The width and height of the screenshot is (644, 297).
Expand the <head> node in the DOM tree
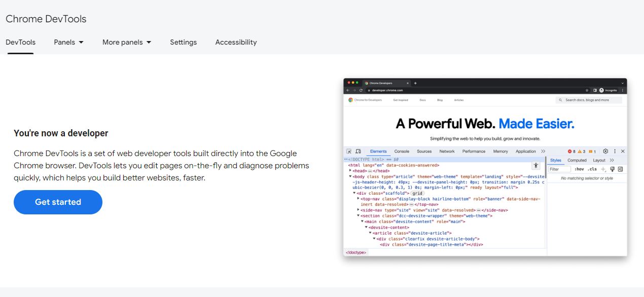(350, 171)
